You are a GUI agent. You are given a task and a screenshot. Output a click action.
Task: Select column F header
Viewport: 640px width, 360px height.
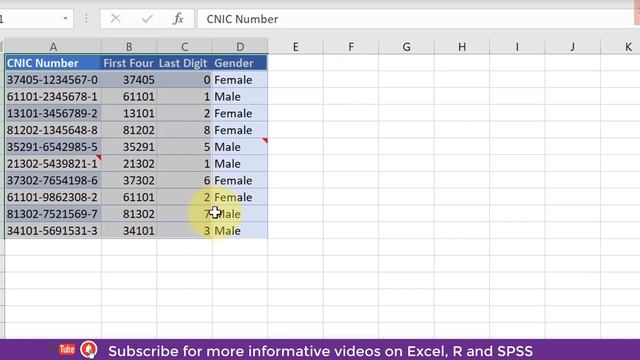(351, 47)
